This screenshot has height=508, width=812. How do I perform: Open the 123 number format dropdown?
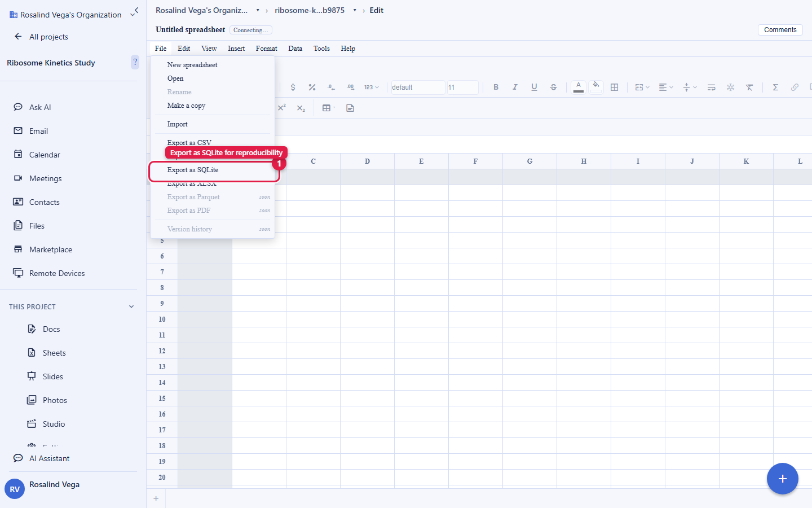click(x=372, y=87)
